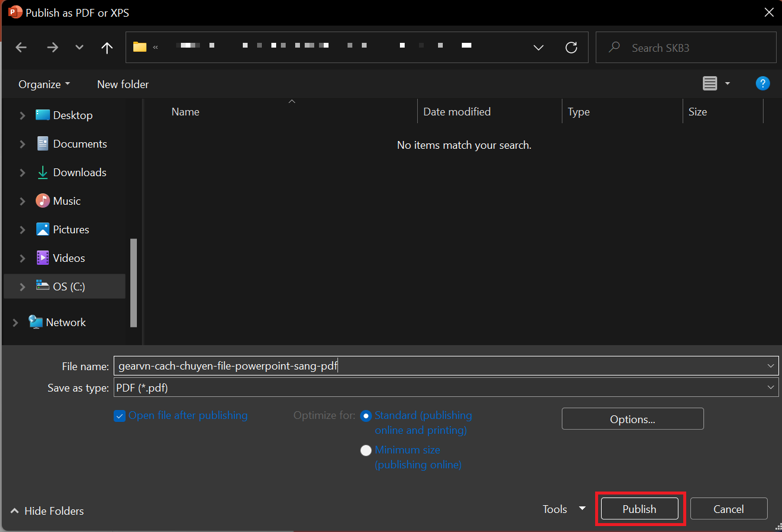Open the recent locations chevron
The width and height of the screenshot is (782, 532).
79,48
